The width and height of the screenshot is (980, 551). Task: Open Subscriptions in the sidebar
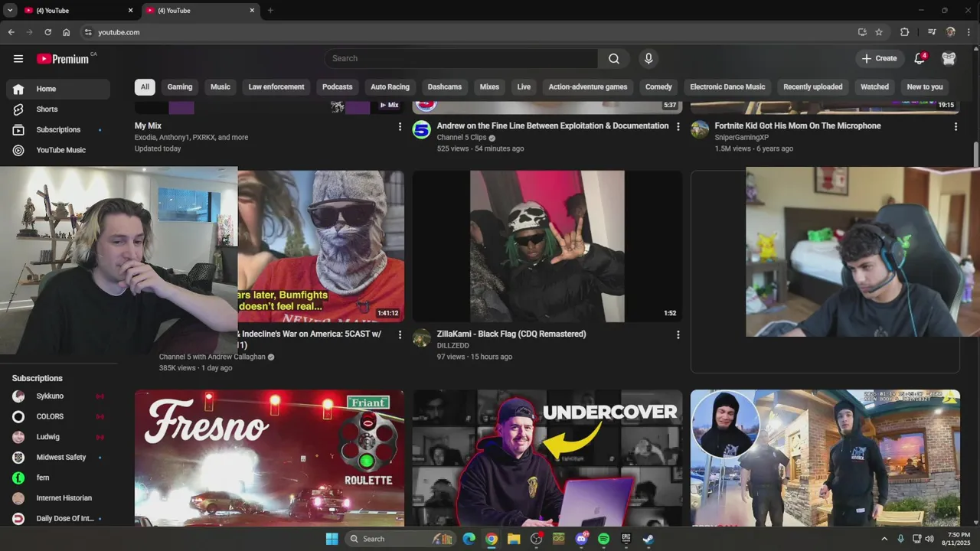[58, 130]
